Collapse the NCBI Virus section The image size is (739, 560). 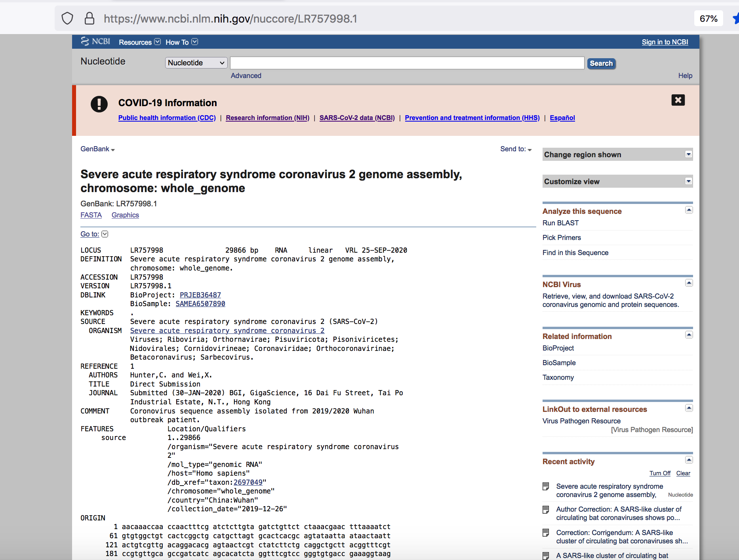pos(689,283)
